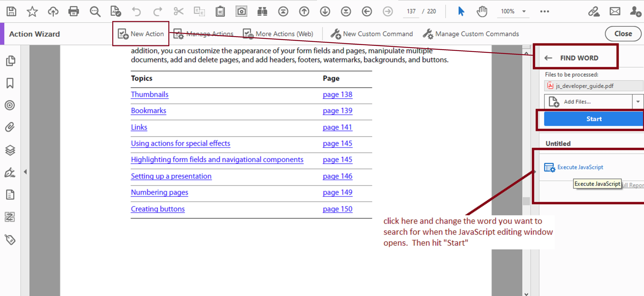Click New Action in Action Wizard

[x=141, y=34]
